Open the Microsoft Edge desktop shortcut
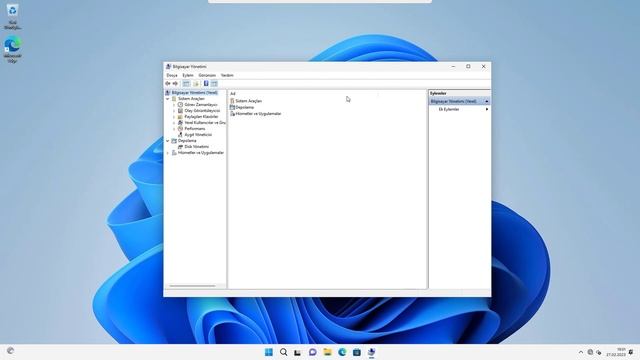Image resolution: width=640 pixels, height=360 pixels. [13, 49]
